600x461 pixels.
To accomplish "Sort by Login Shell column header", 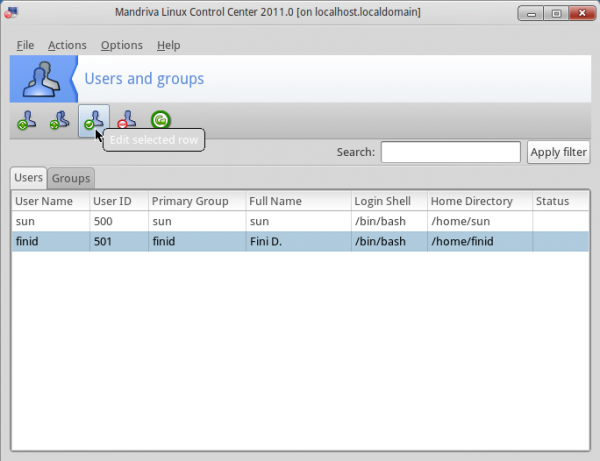I will [389, 201].
